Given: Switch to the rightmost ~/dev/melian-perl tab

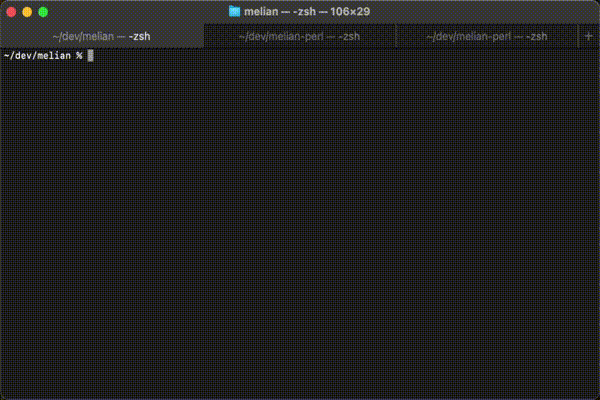Looking at the screenshot, I should (x=486, y=36).
